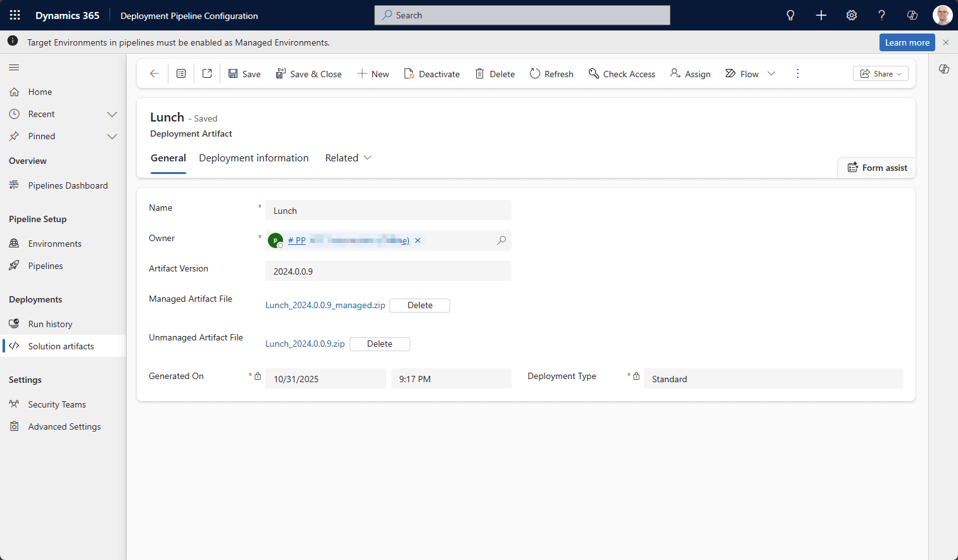958x560 pixels.
Task: Click the lightbulb assistant icon
Action: coord(790,15)
